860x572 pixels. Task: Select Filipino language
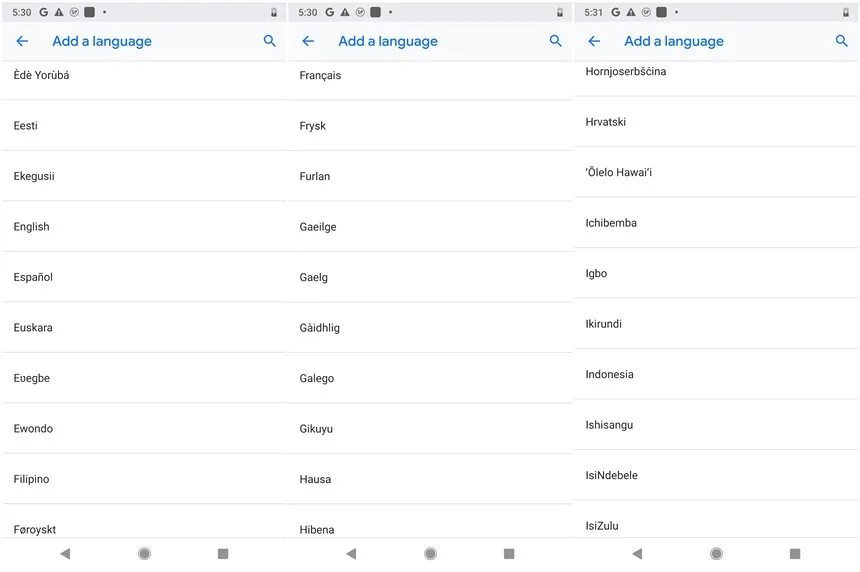[144, 479]
